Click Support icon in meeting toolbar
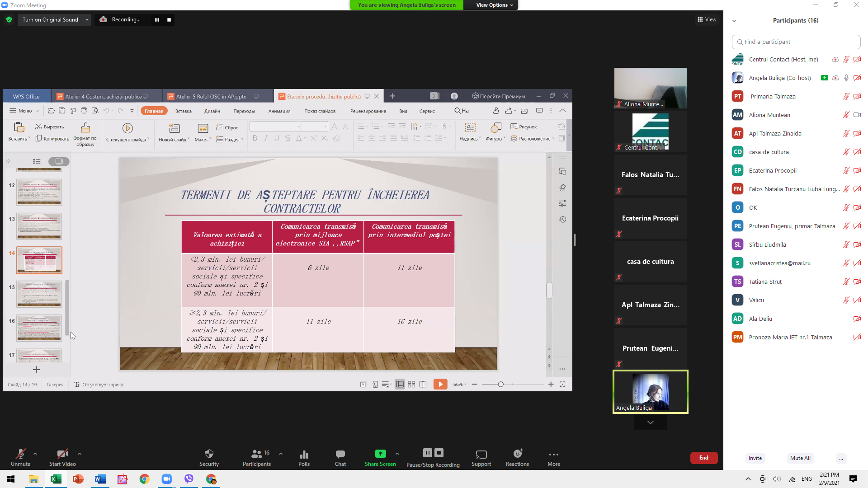The image size is (868, 488). (481, 455)
